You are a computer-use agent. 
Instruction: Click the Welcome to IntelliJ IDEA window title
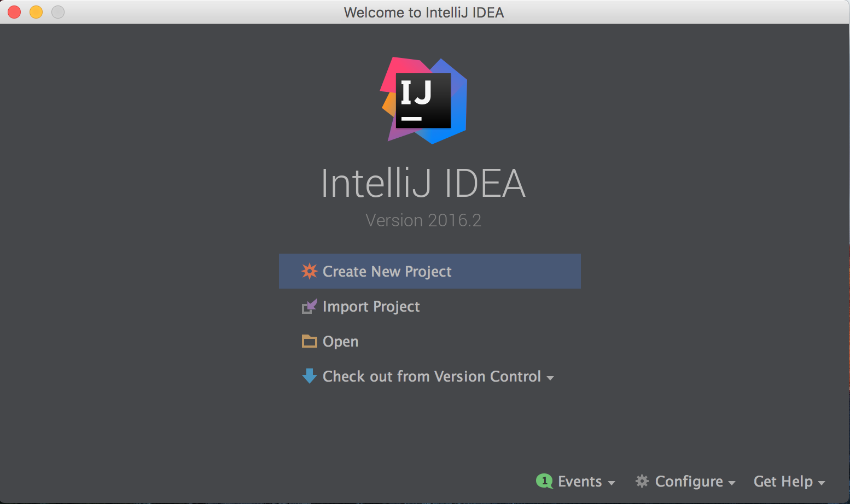(424, 13)
